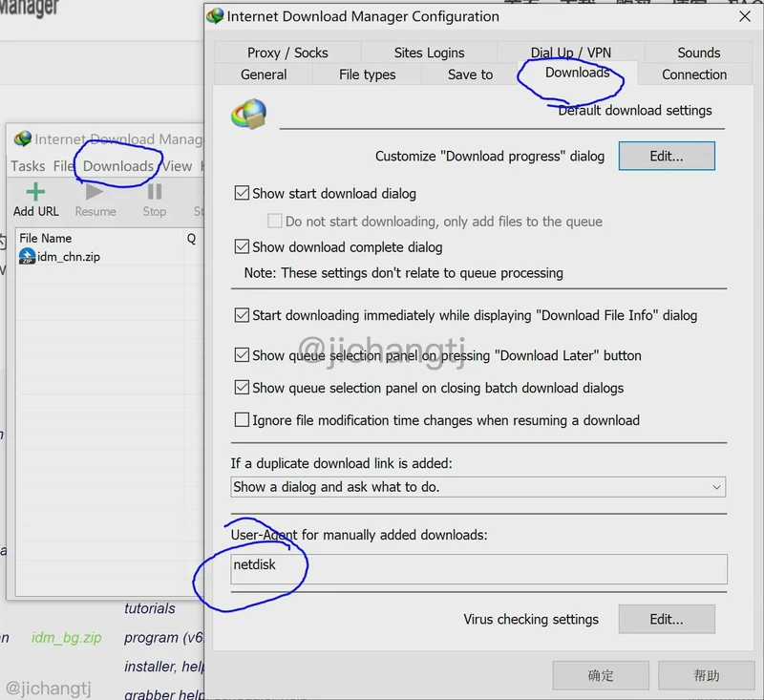Enable Ignore file modification time changes
The width and height of the screenshot is (764, 700).
[242, 420]
